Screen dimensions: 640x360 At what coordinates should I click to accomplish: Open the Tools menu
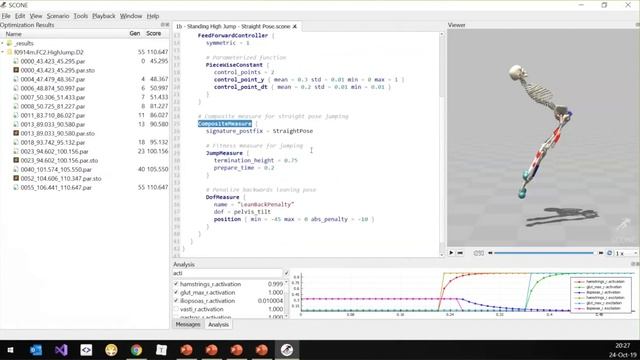[x=80, y=16]
